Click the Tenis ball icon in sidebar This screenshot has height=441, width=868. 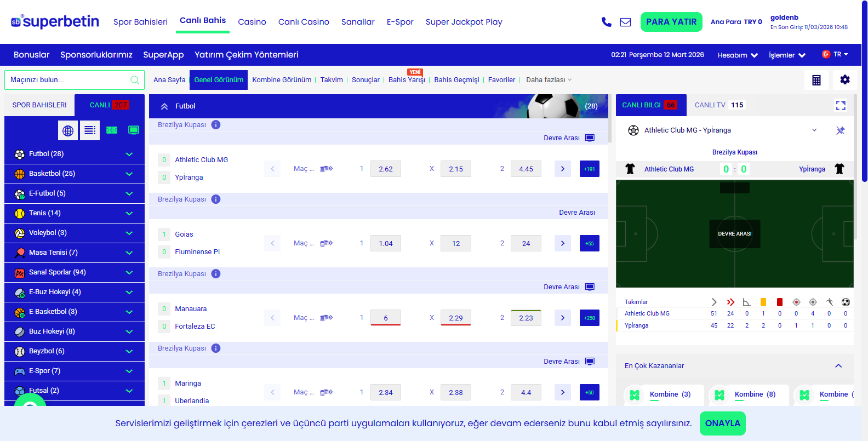click(20, 214)
